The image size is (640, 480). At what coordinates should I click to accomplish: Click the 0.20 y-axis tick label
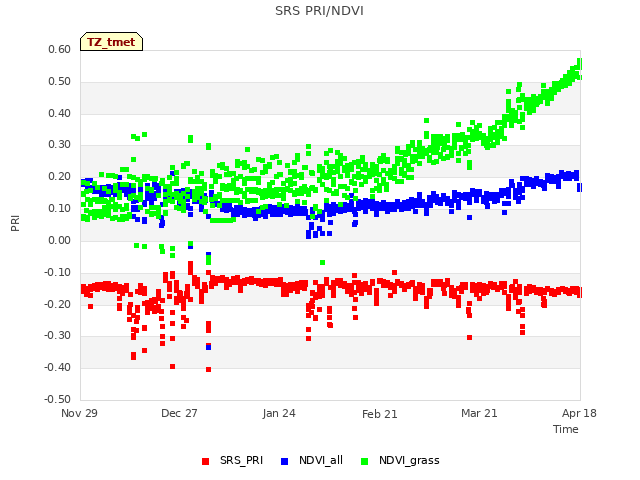(x=60, y=176)
